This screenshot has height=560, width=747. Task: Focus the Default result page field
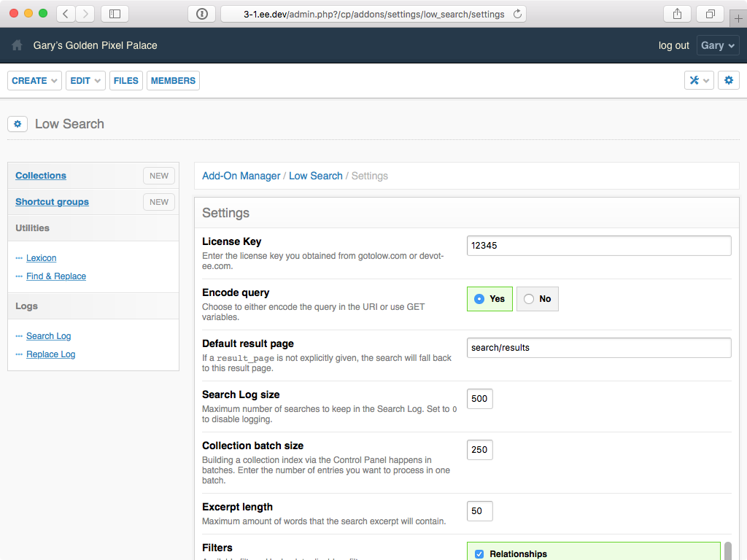click(x=599, y=348)
